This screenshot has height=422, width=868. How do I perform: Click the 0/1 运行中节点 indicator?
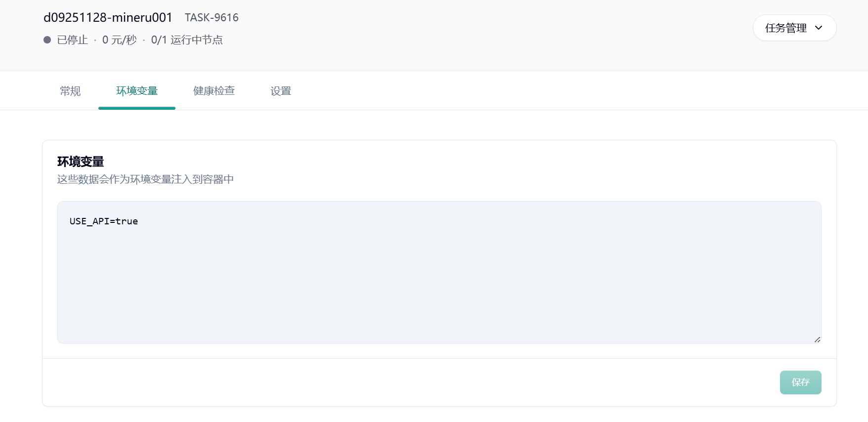[187, 40]
